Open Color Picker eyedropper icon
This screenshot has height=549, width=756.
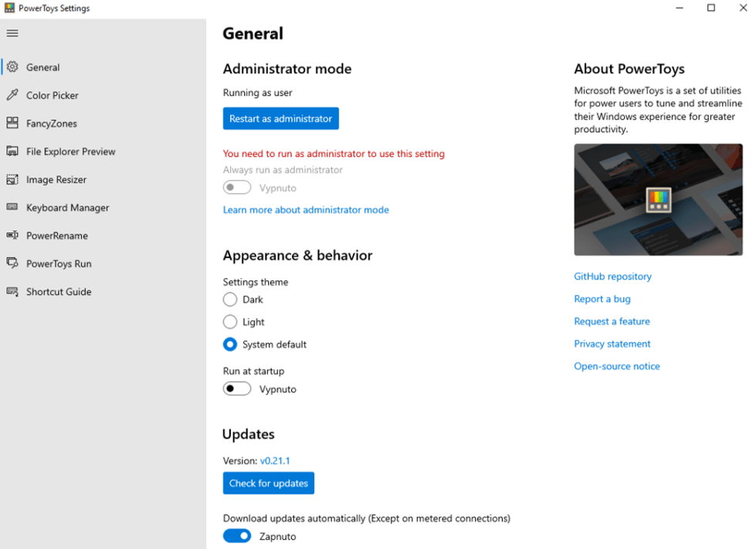click(x=12, y=95)
